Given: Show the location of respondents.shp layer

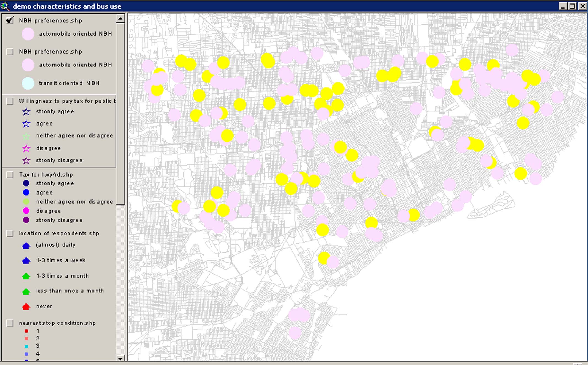Looking at the screenshot, I should point(10,233).
